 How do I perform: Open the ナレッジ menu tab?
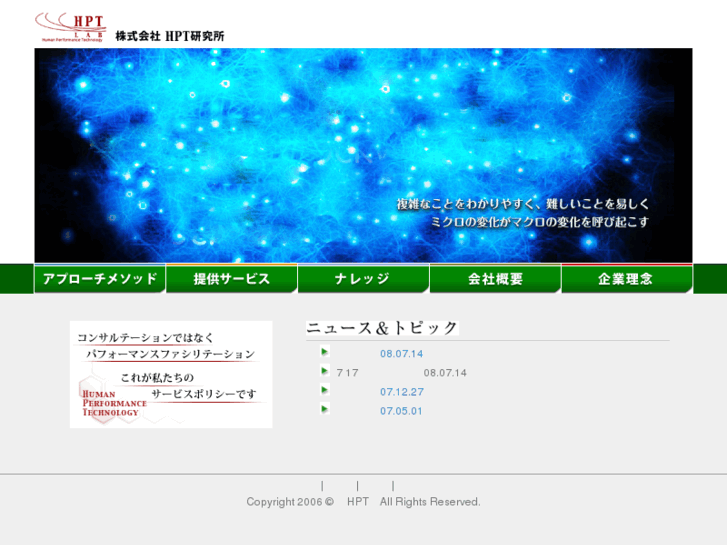pyautogui.click(x=363, y=278)
